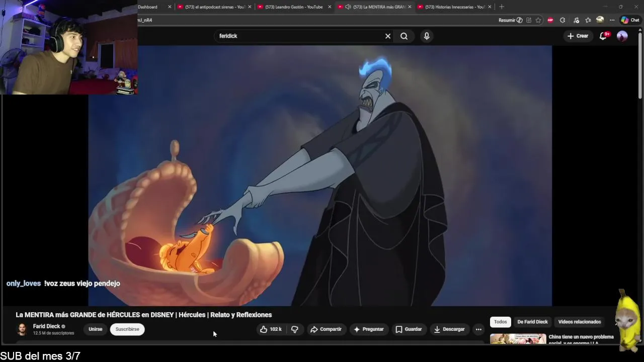Open the Farid Dieck channel name link
The image size is (644, 362).
point(46,326)
